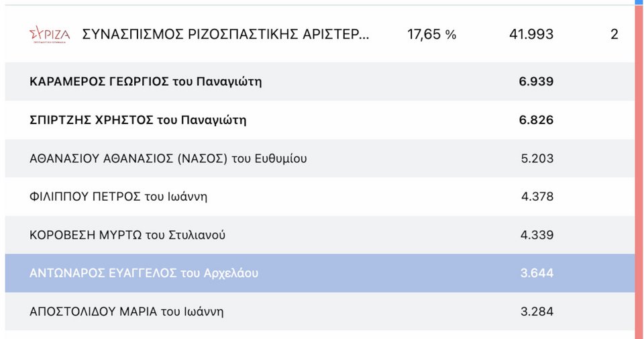Select the ΚΑΡΑΜΕΡΟΣ ΓΕΩΡΓΙΟΣ candidate row
The image size is (644, 339).
[146, 82]
